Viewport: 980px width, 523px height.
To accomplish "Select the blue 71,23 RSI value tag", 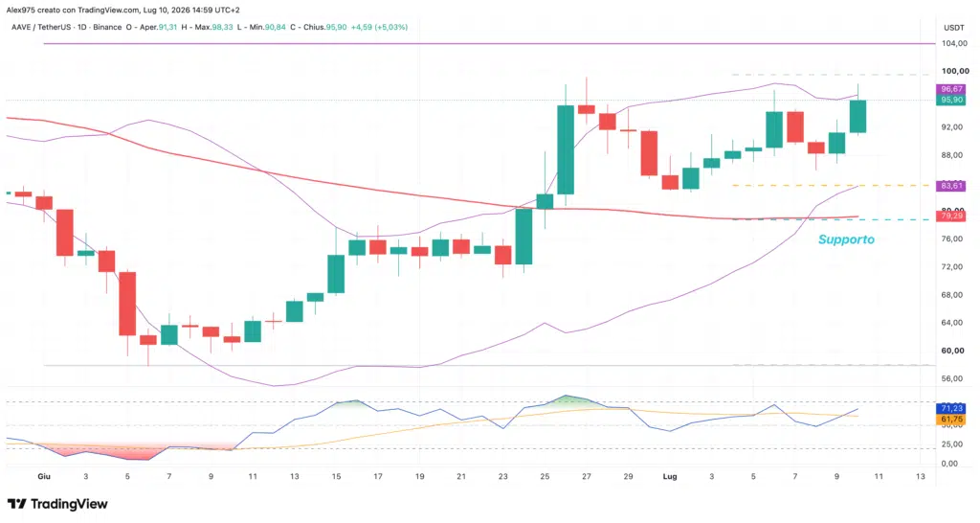I will (x=952, y=408).
